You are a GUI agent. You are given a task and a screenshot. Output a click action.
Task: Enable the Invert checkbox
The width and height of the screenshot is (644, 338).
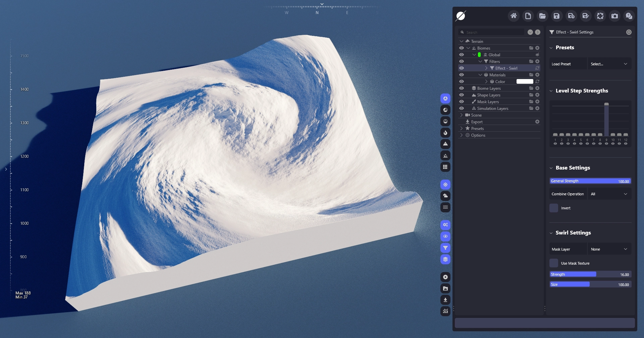click(554, 208)
